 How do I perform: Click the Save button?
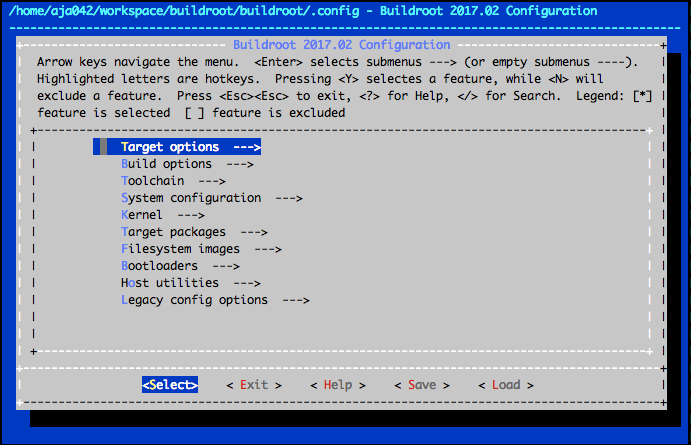pos(422,385)
